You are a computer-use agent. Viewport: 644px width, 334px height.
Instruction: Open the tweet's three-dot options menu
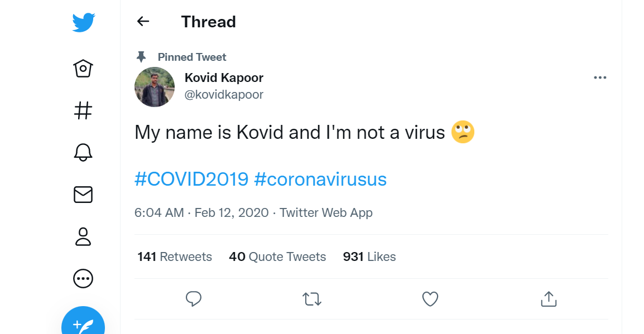[600, 78]
